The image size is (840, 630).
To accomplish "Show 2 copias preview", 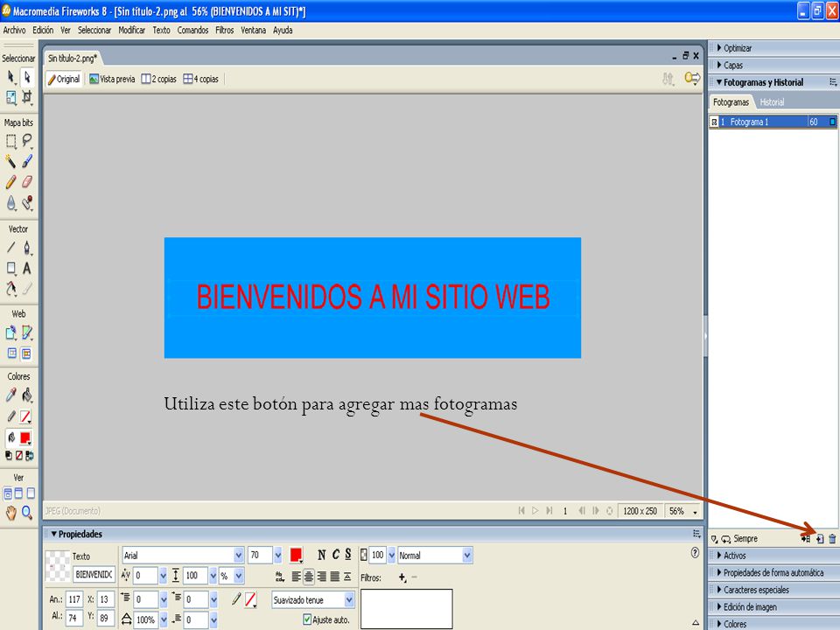I will click(x=158, y=79).
